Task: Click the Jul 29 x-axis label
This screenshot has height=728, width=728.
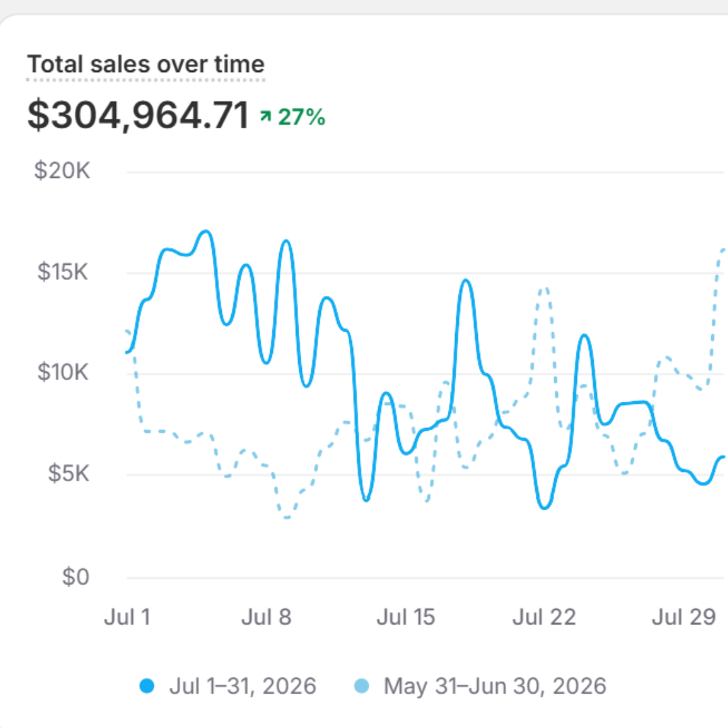Action: coord(684,617)
